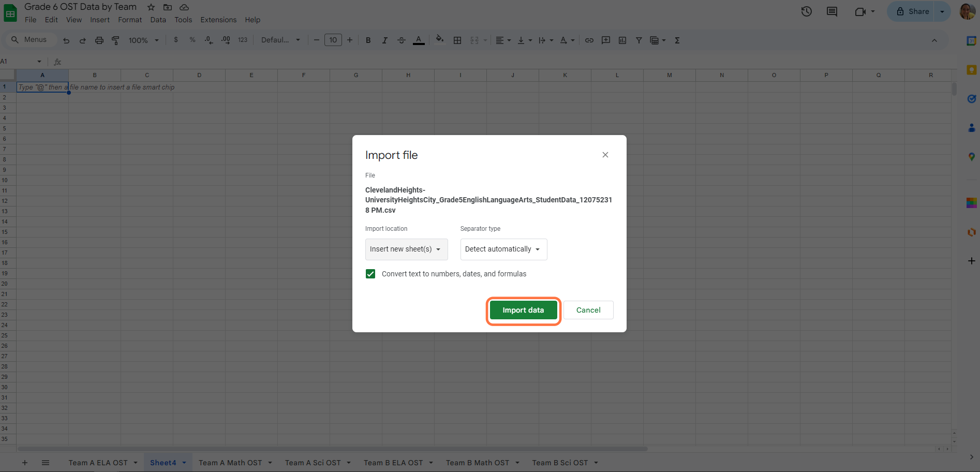Switch to Team B Math OST tab
Screen dimensions: 980x472
point(478,463)
